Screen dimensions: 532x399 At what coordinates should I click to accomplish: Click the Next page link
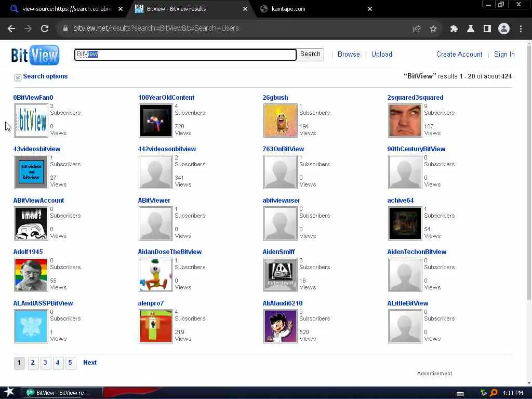[x=90, y=363]
